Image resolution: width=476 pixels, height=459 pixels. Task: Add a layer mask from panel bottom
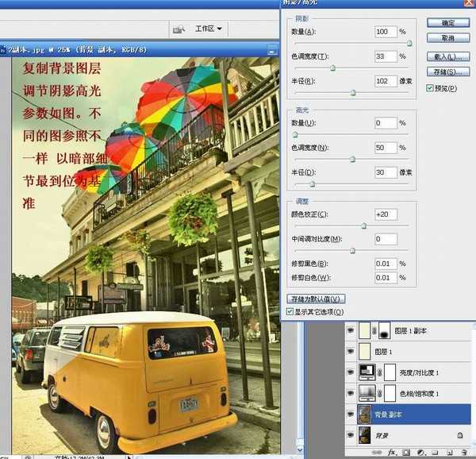(405, 453)
